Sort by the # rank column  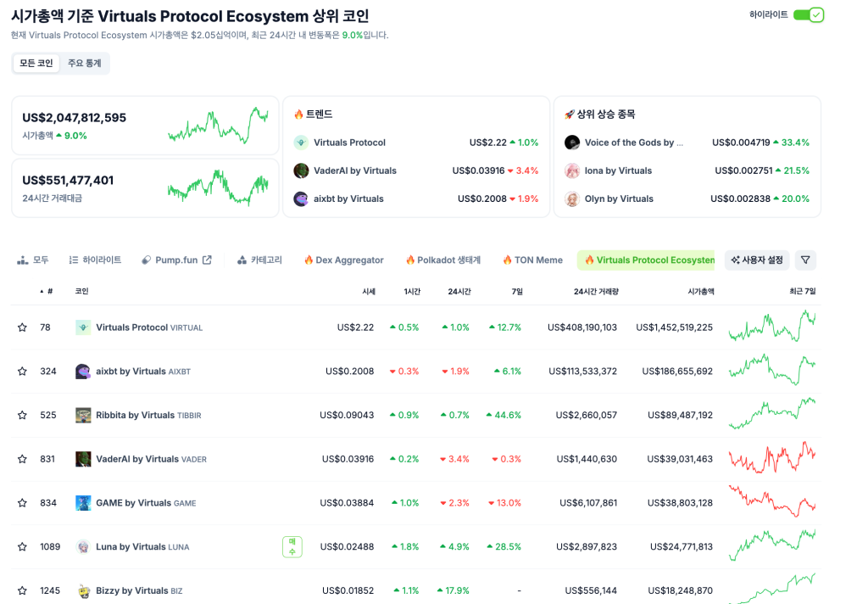click(x=49, y=291)
